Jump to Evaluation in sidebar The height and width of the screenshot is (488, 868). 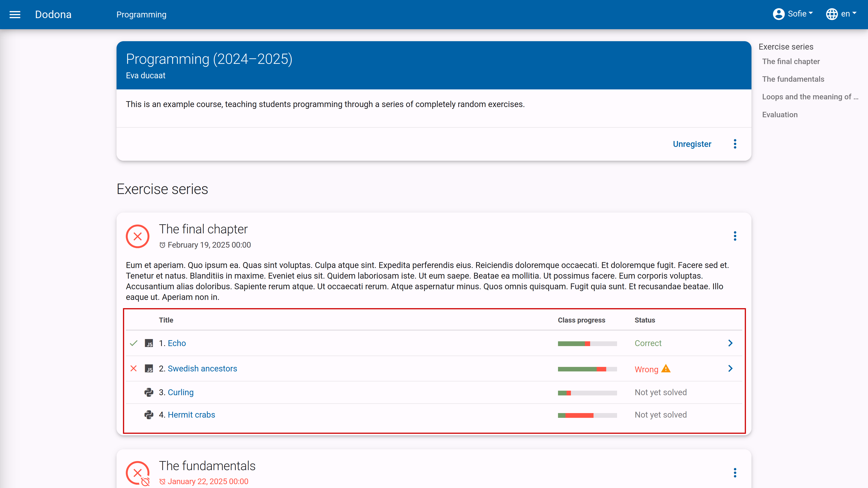click(780, 115)
